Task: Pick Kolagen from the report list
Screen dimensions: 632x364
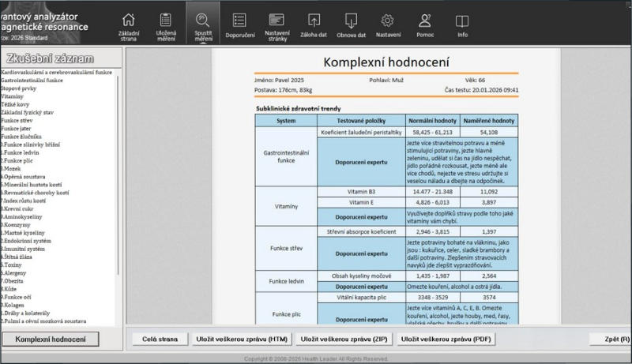Action: click(x=19, y=304)
